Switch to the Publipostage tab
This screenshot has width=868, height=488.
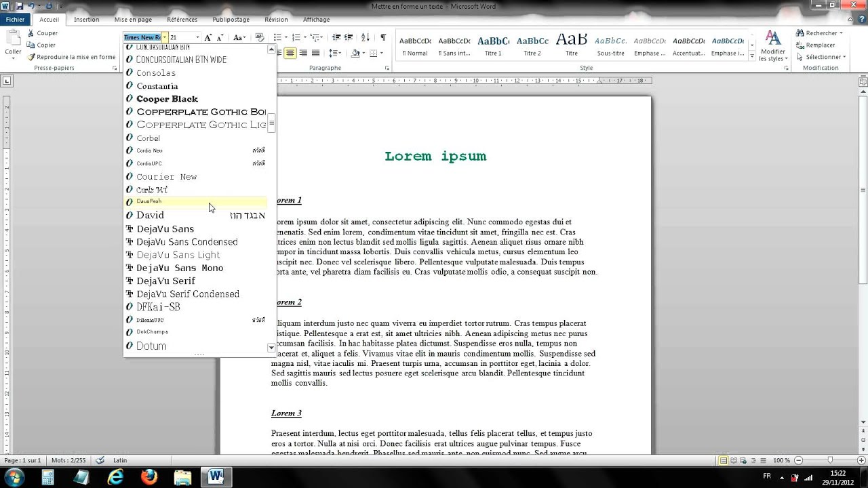(x=231, y=20)
